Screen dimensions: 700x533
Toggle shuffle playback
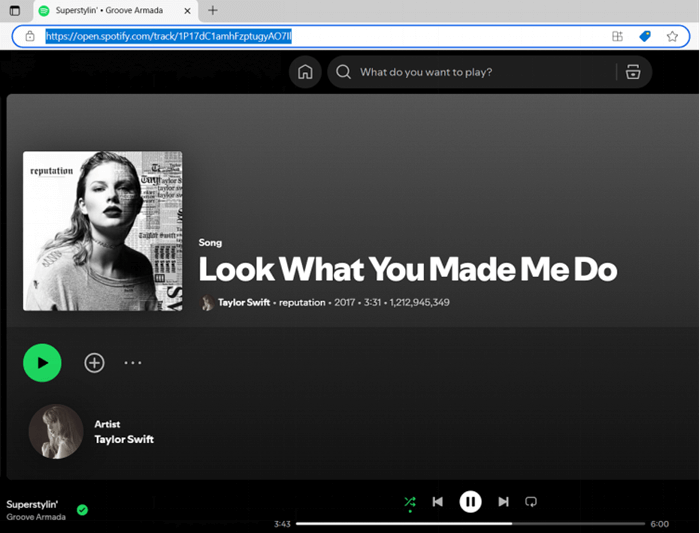point(410,502)
